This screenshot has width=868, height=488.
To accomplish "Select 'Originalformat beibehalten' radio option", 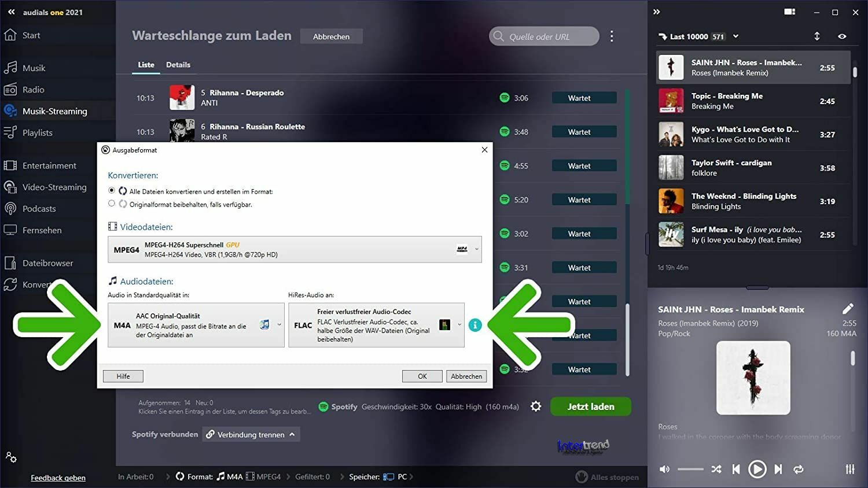I will point(112,204).
